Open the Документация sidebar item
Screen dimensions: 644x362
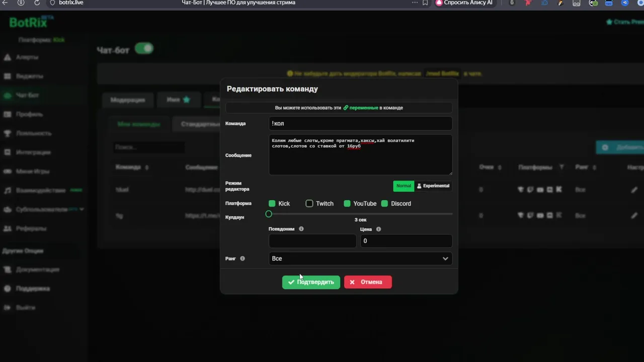click(x=31, y=270)
